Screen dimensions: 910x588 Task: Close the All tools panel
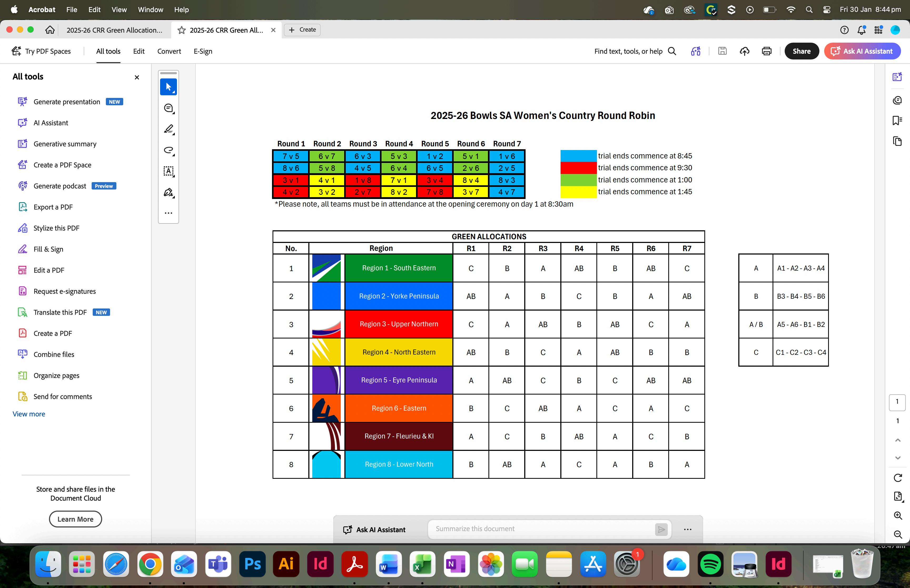[x=137, y=77]
